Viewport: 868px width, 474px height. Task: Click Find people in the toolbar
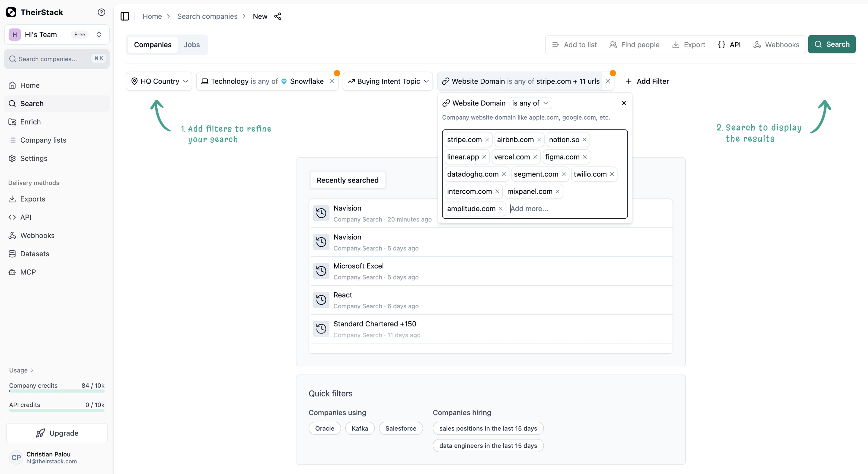pos(634,45)
